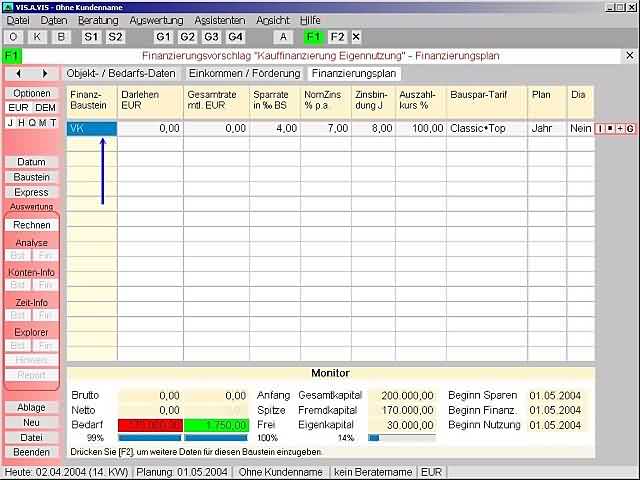640x480 pixels.
Task: Click the O toolbar button
Action: [x=13, y=37]
